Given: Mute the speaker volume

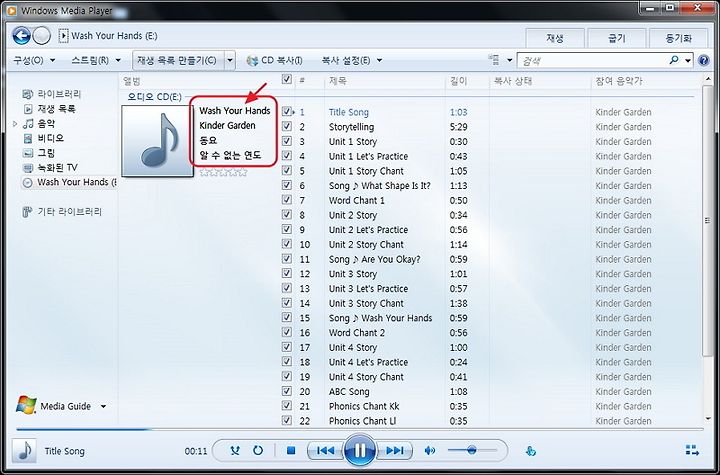Looking at the screenshot, I should click(430, 450).
